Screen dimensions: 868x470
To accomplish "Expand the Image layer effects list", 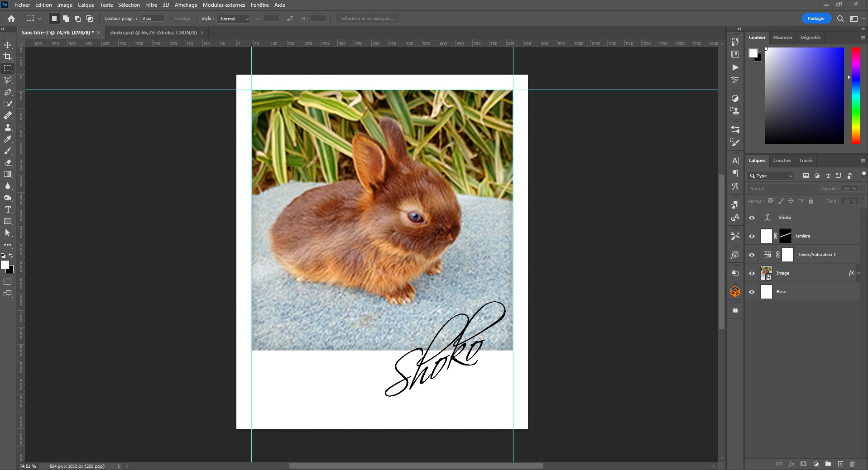I will [858, 273].
